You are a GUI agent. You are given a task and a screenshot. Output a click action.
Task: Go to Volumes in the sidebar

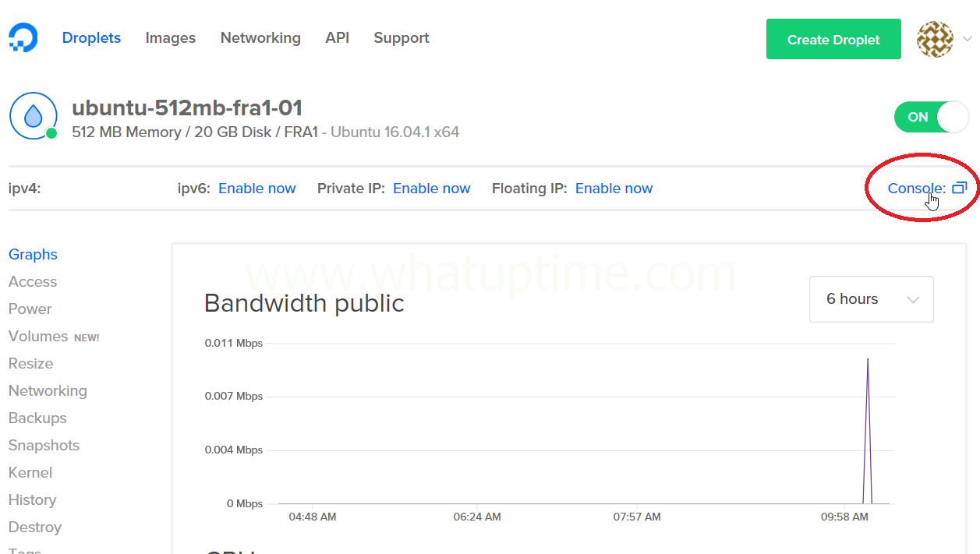pos(38,337)
